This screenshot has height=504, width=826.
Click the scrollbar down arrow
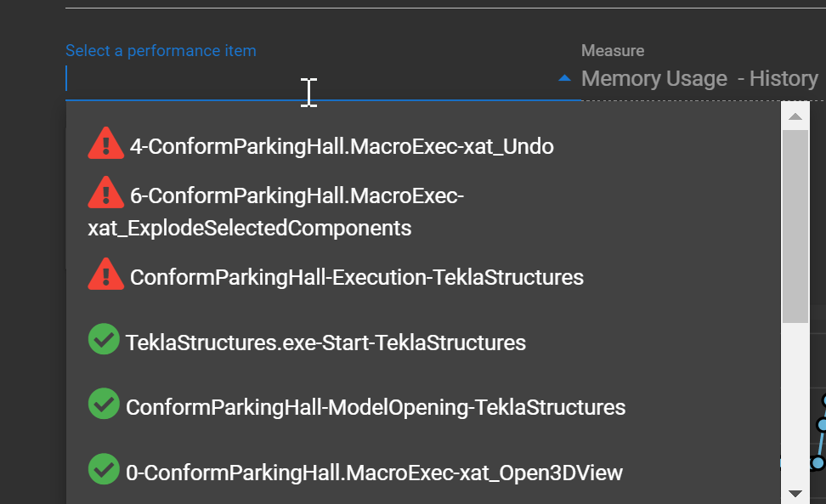(795, 491)
